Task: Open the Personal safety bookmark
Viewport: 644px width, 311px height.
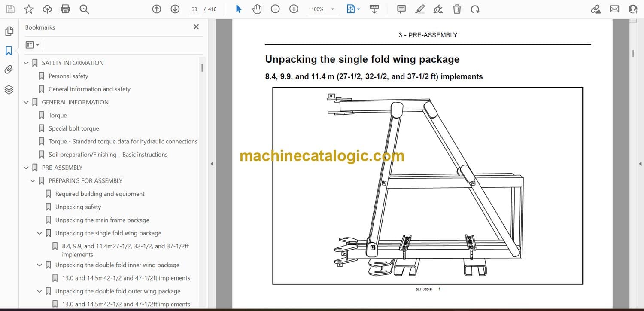Action: click(68, 76)
